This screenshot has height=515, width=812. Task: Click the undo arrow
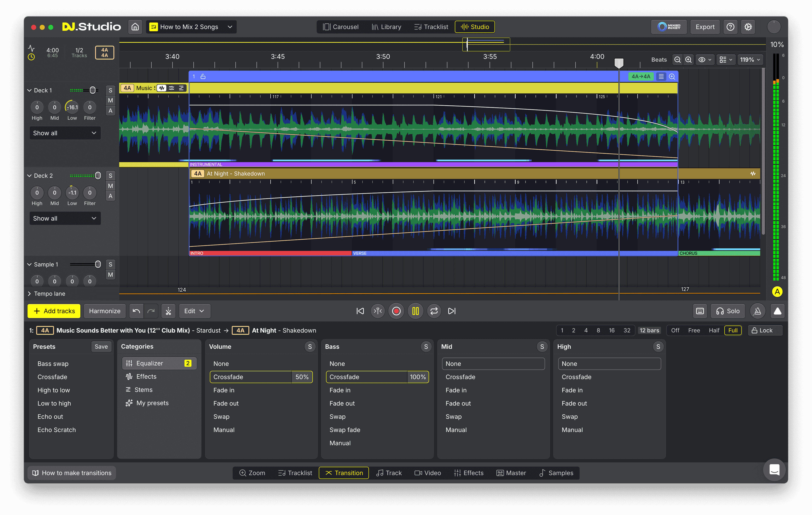136,311
